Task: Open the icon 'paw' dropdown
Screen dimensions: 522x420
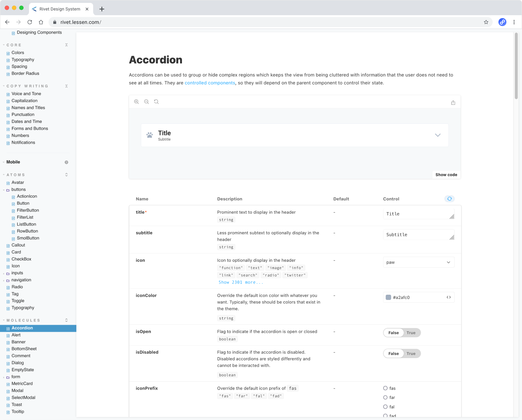Action: tap(418, 262)
